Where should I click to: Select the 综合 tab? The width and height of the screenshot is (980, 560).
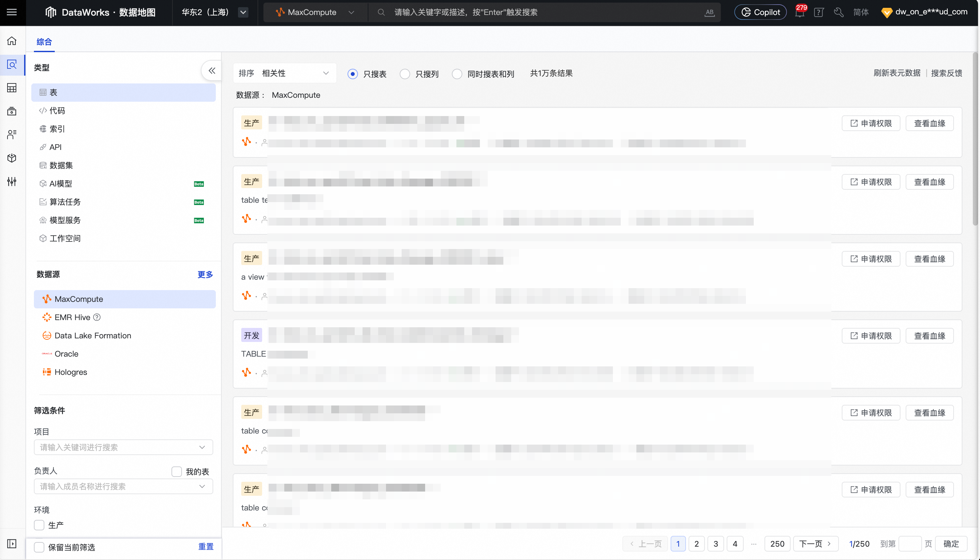pyautogui.click(x=44, y=41)
